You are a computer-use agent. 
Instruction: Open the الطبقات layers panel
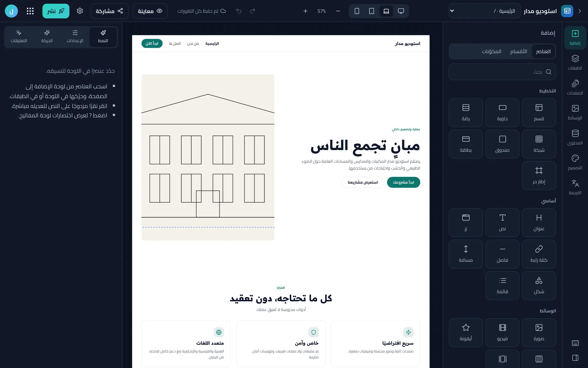[x=575, y=63]
